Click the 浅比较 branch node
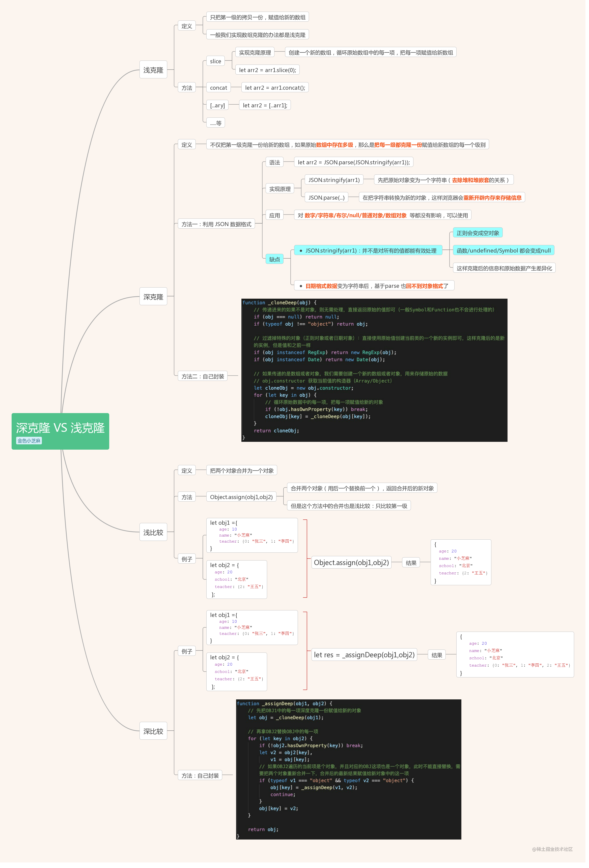 153,532
